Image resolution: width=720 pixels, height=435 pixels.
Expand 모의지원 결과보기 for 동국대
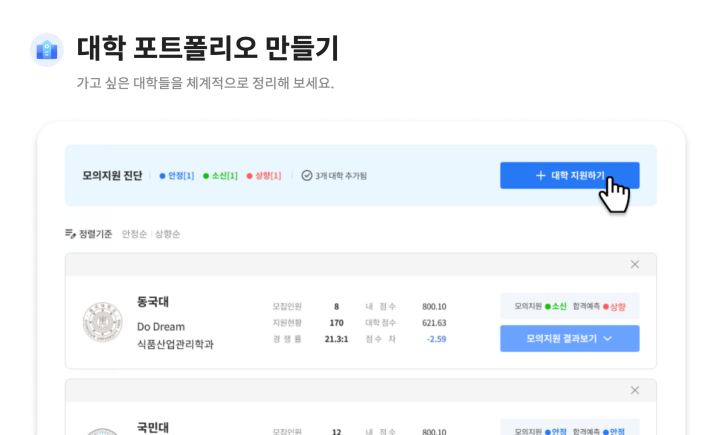569,339
